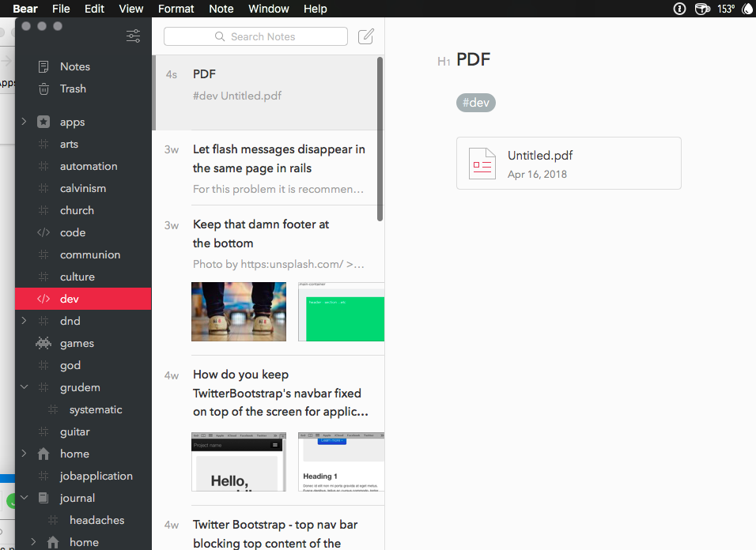756x550 pixels.
Task: Click the magnifier icon in search field
Action: click(220, 36)
